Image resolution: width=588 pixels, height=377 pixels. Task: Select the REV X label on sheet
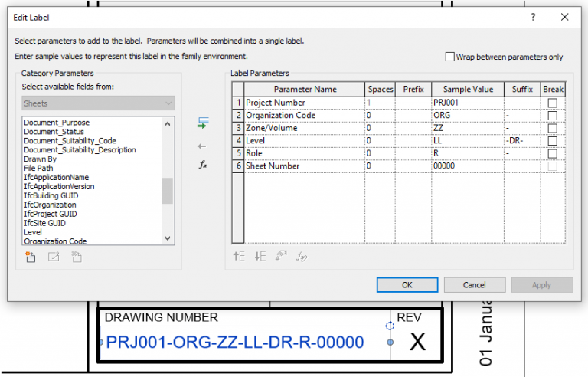click(417, 342)
